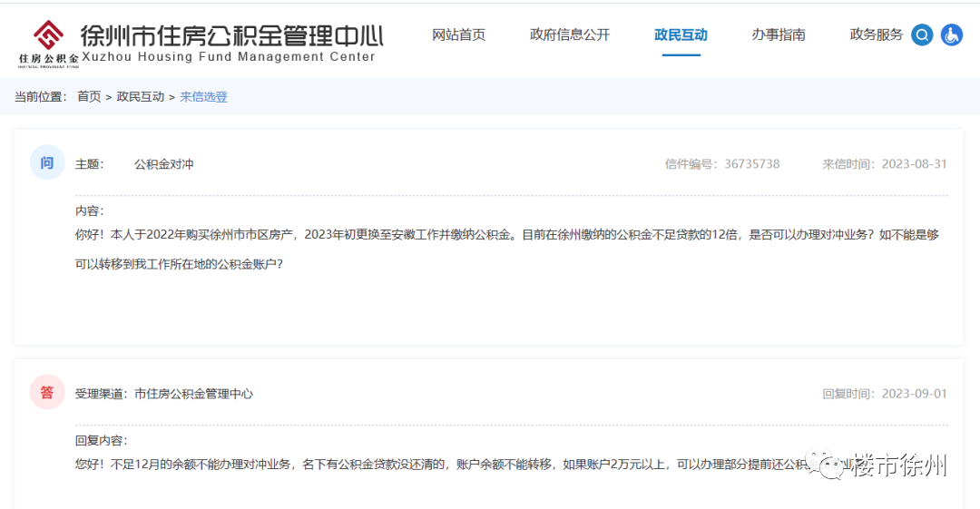
Task: Go to 网站首页 in the navigation
Action: (x=459, y=35)
